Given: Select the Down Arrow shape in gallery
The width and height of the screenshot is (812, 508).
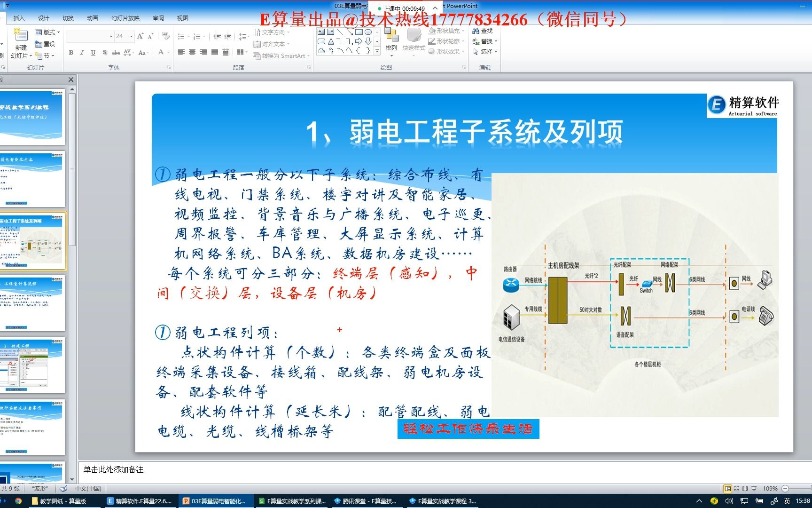Looking at the screenshot, I should click(x=368, y=41).
